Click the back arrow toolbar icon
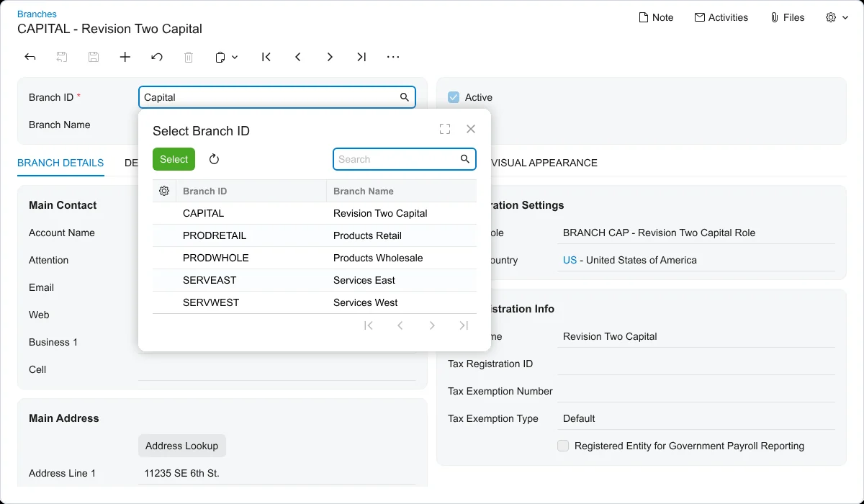The width and height of the screenshot is (864, 504). click(x=30, y=57)
